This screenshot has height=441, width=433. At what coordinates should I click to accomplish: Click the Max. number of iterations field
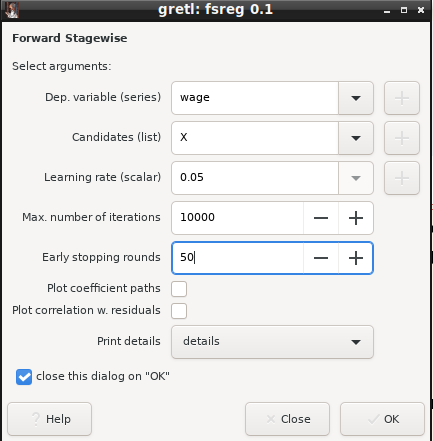(x=237, y=218)
